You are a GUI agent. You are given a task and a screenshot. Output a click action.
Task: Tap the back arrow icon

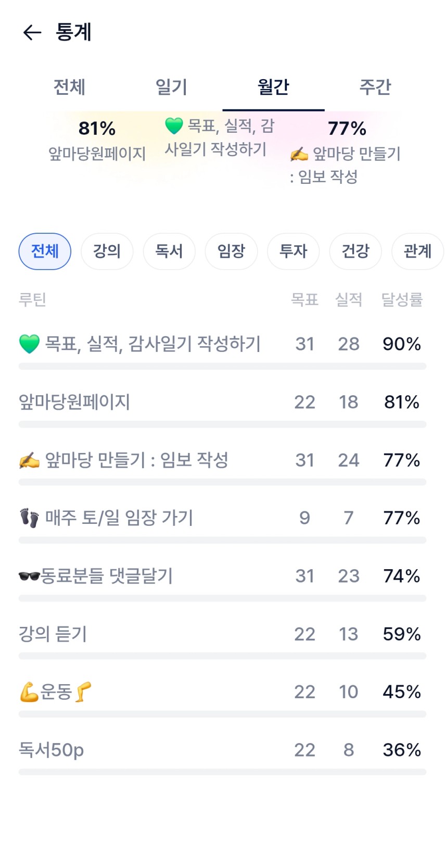coord(32,32)
